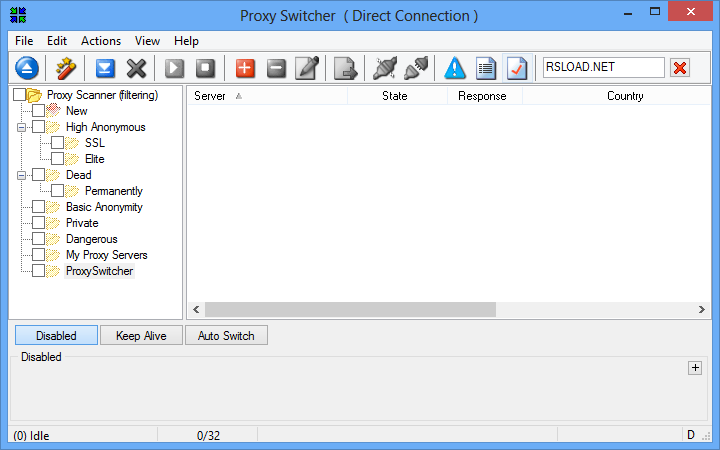Screen dimensions: 720x450
Task: Click the connected plug icon
Action: (416, 68)
